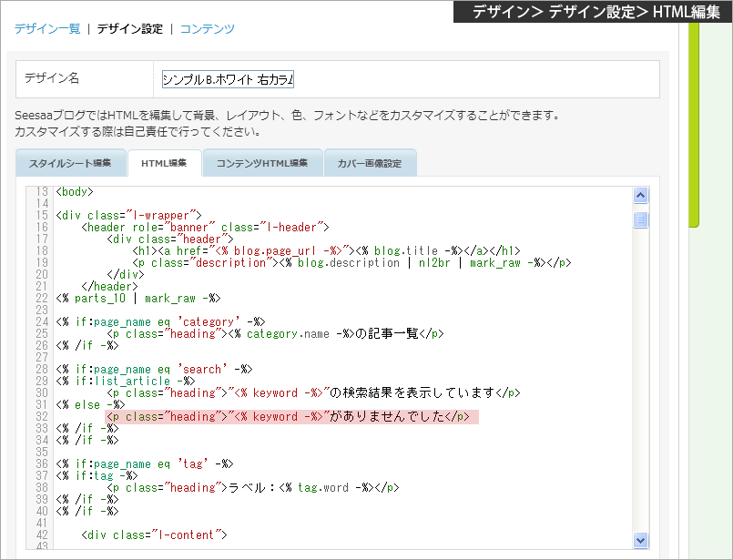Click the green page scrollbar on the right
Screen dimensions: 733x560
694,125
